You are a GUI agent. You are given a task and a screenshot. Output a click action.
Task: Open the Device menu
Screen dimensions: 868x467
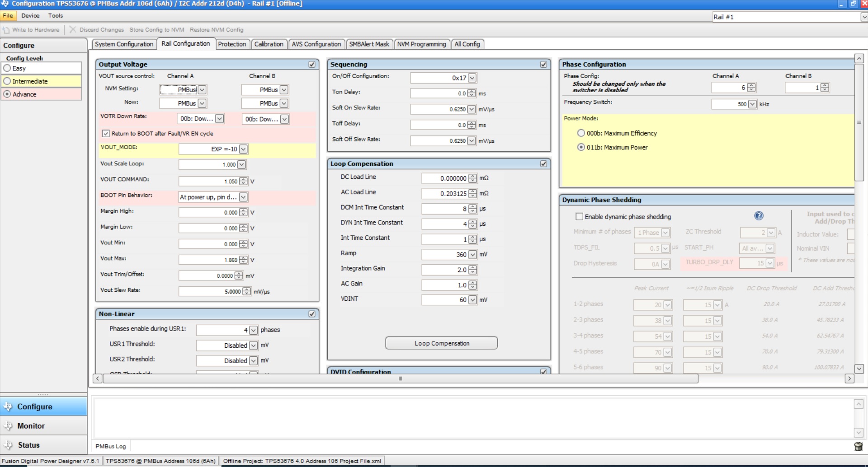(30, 16)
